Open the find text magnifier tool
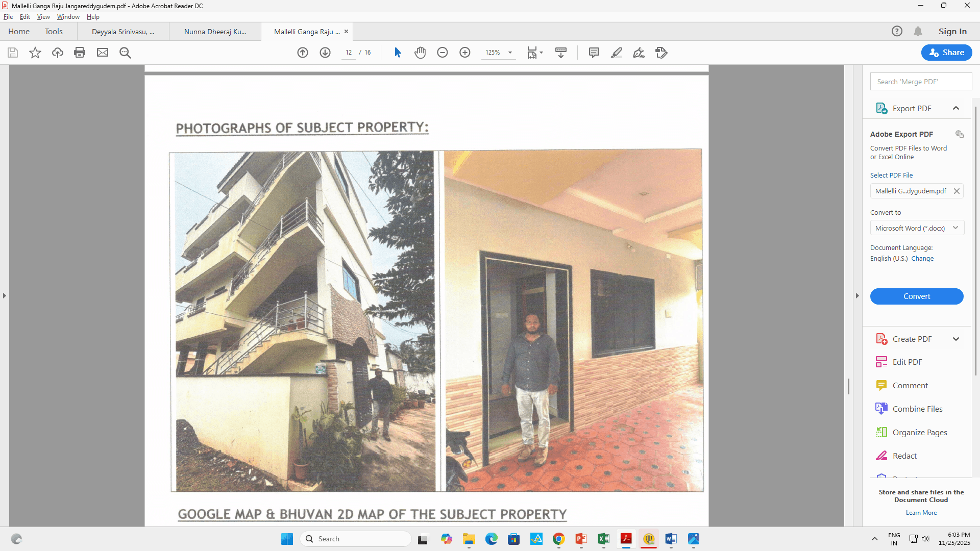Screen dimensions: 980x551 (x=125, y=53)
